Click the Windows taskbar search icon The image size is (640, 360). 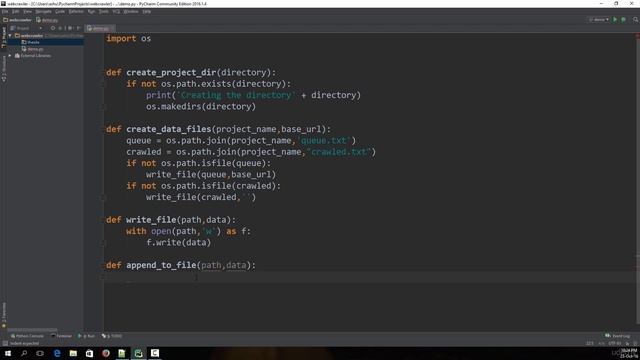(24, 353)
